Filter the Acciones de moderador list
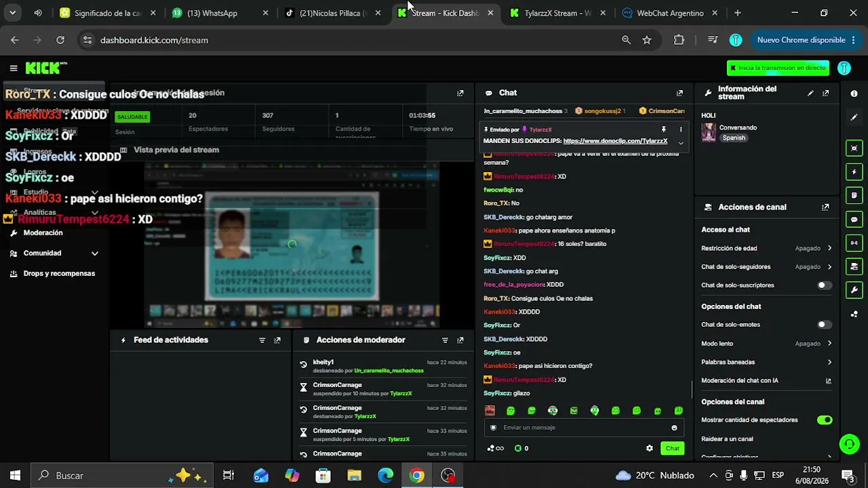The width and height of the screenshot is (868, 488). click(445, 340)
